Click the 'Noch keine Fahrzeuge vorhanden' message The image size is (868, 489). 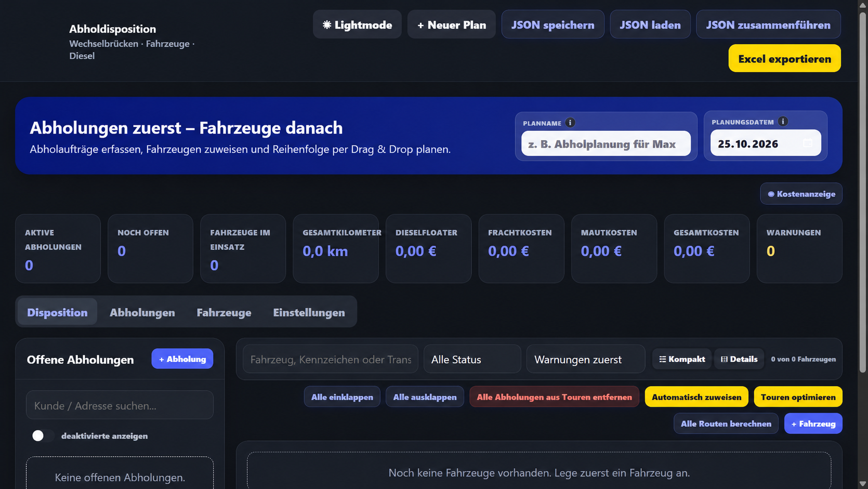(539, 473)
